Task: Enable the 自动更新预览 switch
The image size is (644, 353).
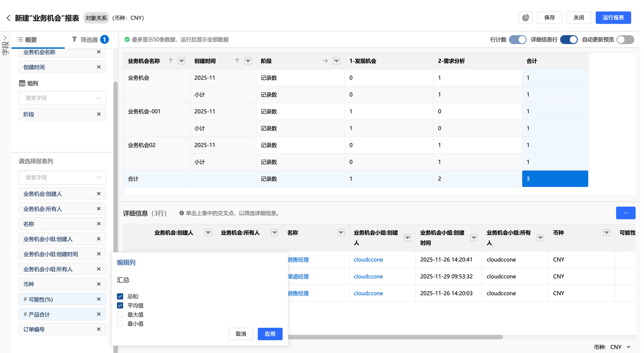Action: (x=625, y=40)
